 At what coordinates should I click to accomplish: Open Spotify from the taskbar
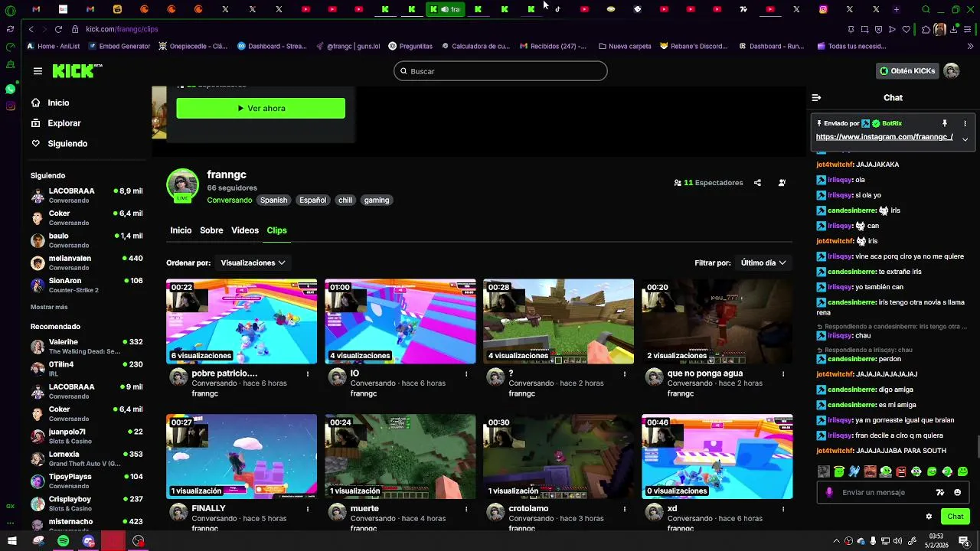pyautogui.click(x=63, y=541)
